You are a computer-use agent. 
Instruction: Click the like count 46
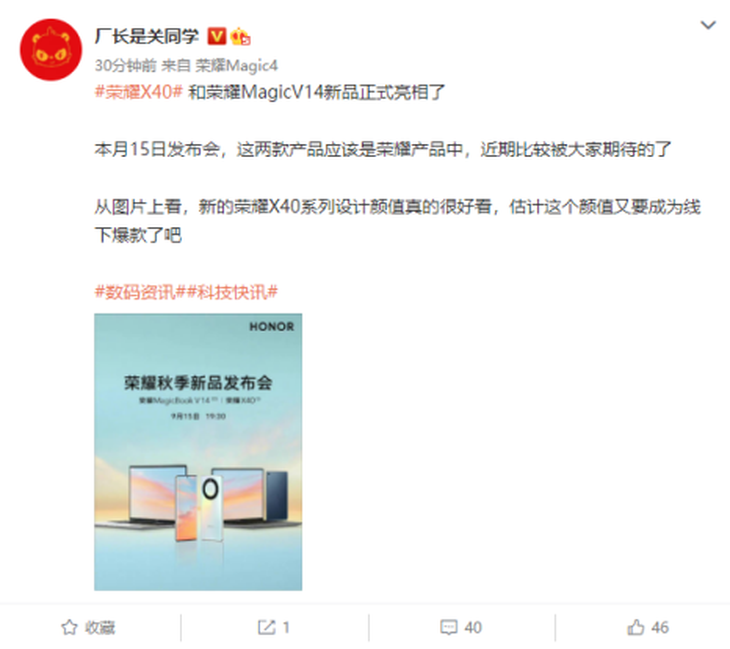click(x=660, y=628)
